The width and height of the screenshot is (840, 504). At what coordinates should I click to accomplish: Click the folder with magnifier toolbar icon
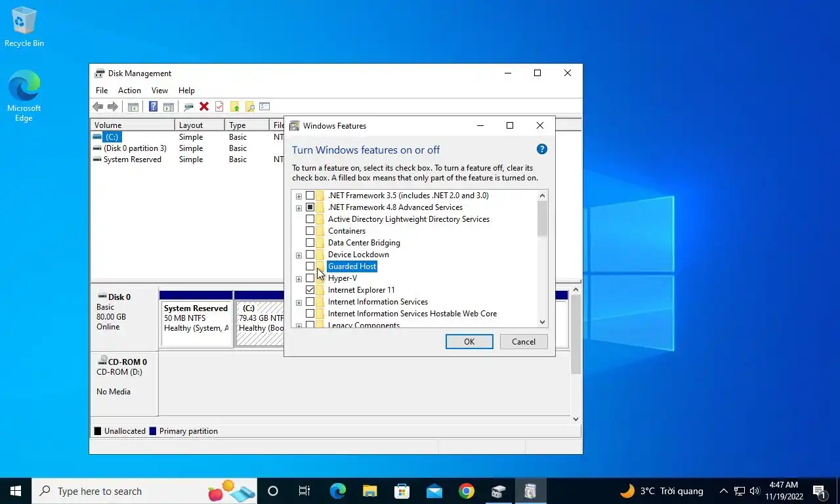pyautogui.click(x=249, y=107)
